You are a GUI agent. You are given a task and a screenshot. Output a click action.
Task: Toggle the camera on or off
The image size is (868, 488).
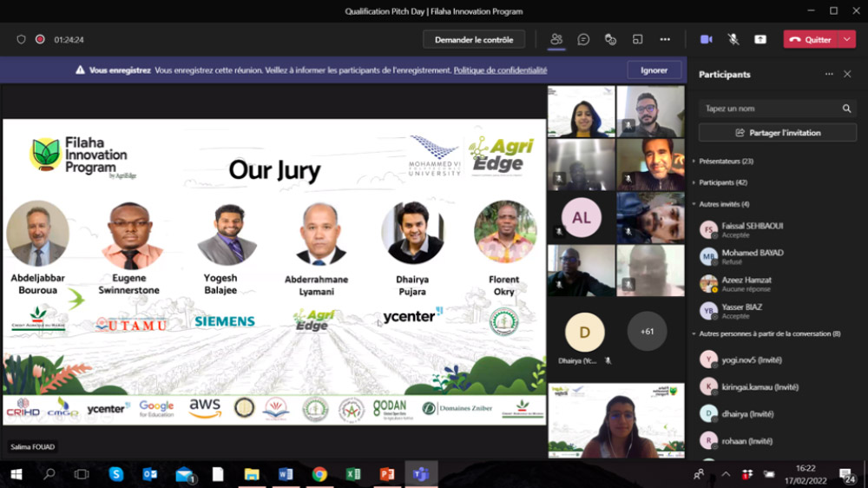[x=707, y=39]
